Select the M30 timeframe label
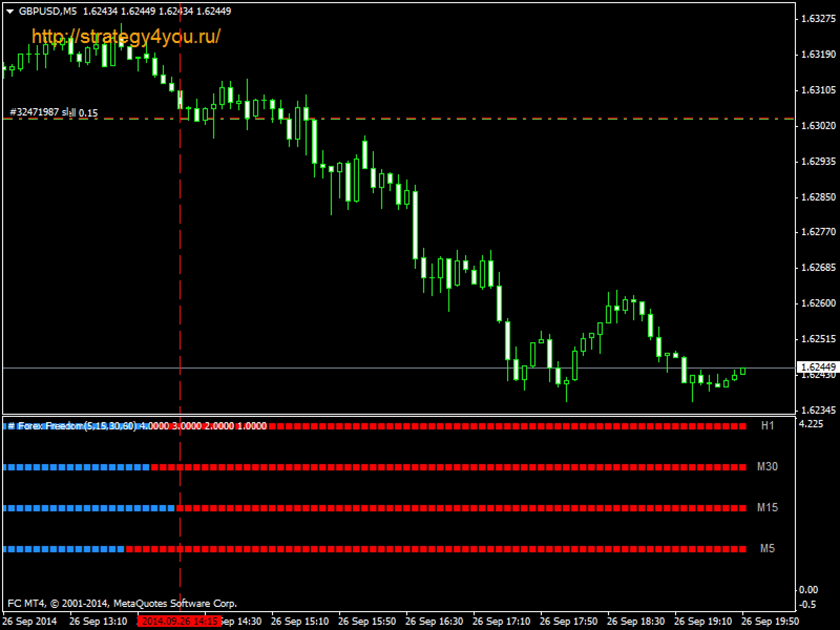 pyautogui.click(x=767, y=467)
